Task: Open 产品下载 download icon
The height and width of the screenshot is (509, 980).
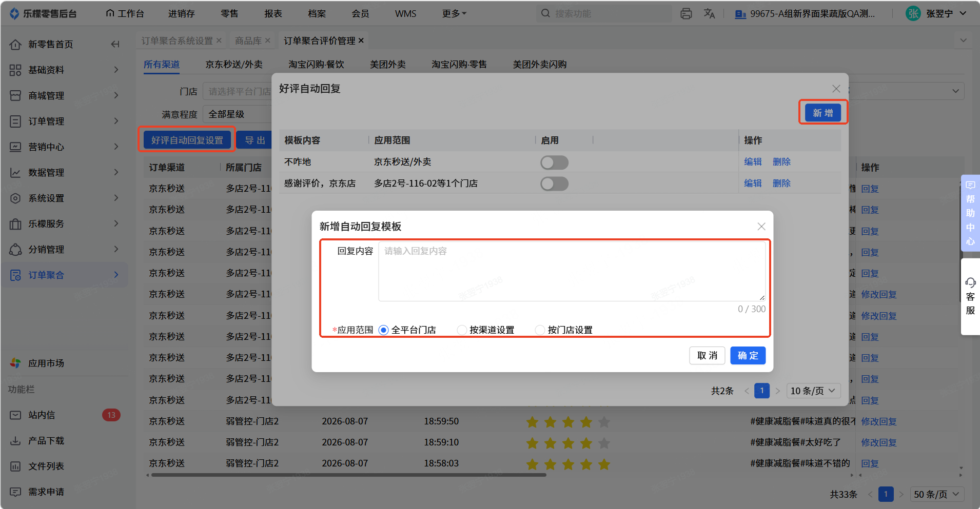Action: click(15, 441)
